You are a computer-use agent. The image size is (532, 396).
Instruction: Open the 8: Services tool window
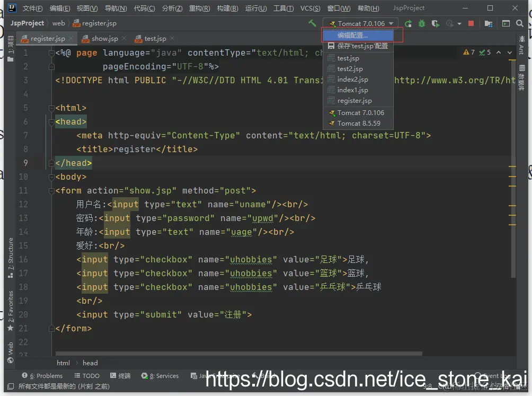160,376
